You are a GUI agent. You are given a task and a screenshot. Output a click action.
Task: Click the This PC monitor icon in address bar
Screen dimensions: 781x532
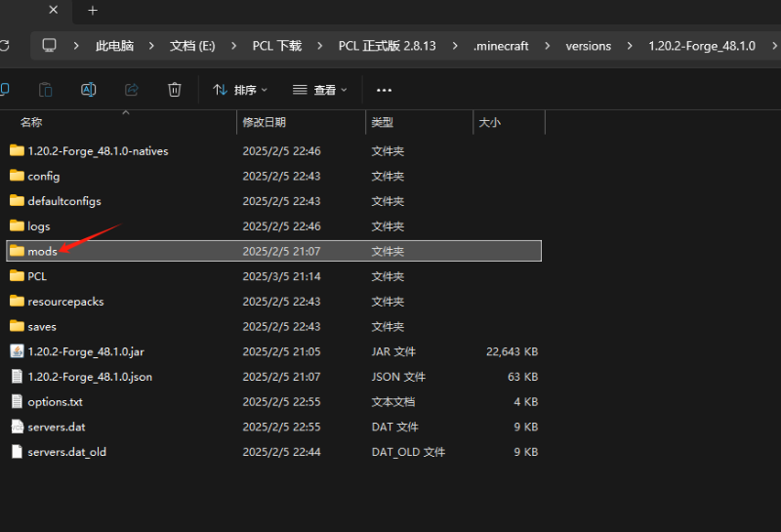pyautogui.click(x=50, y=46)
